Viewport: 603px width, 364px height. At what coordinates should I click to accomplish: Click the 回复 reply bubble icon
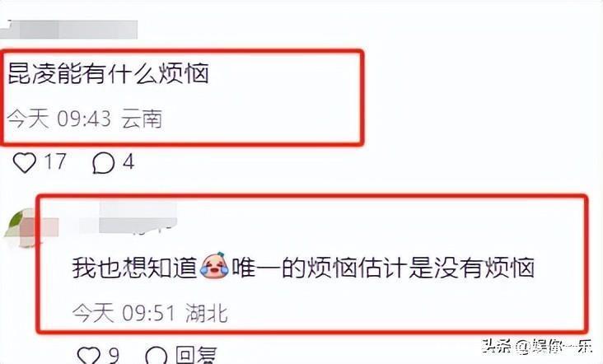(157, 356)
